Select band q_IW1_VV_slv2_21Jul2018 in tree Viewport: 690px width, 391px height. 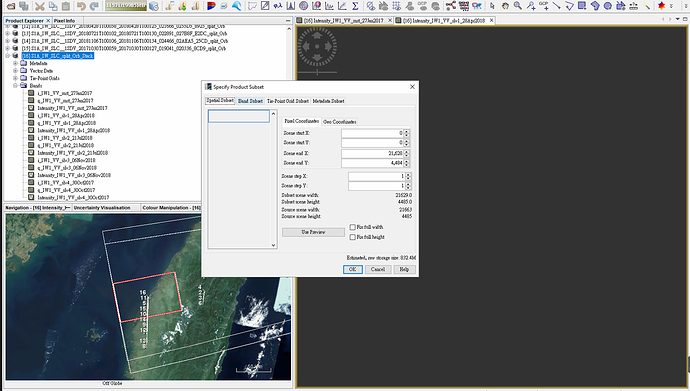(66, 146)
